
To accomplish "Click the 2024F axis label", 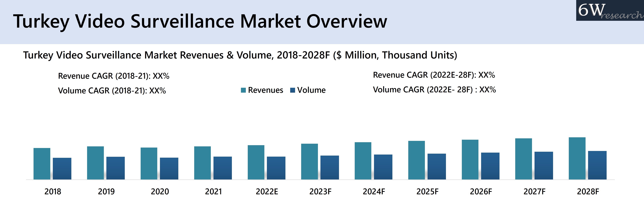I will [374, 191].
